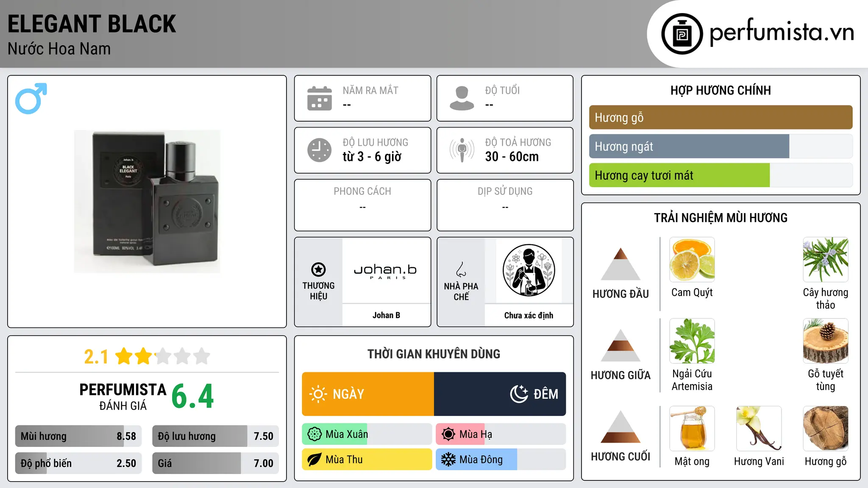The image size is (868, 488).
Task: Click the Mùa Hạ season bar
Action: (x=501, y=434)
